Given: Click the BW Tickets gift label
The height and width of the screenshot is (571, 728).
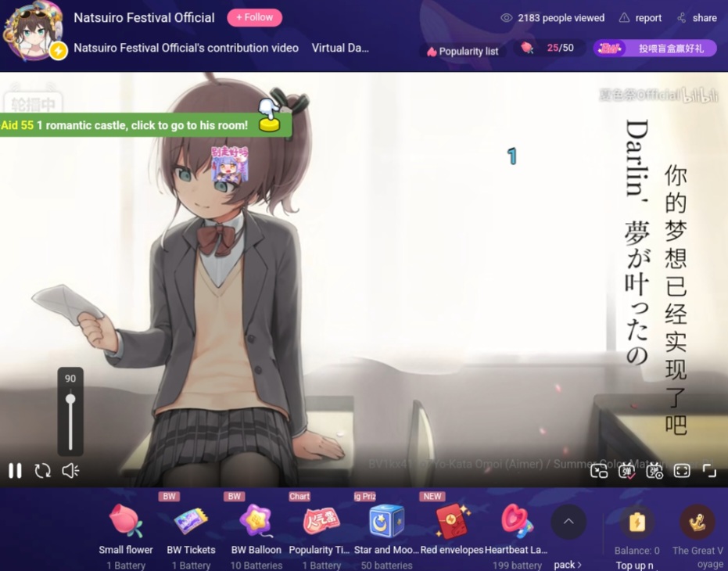Looking at the screenshot, I should pyautogui.click(x=191, y=550).
